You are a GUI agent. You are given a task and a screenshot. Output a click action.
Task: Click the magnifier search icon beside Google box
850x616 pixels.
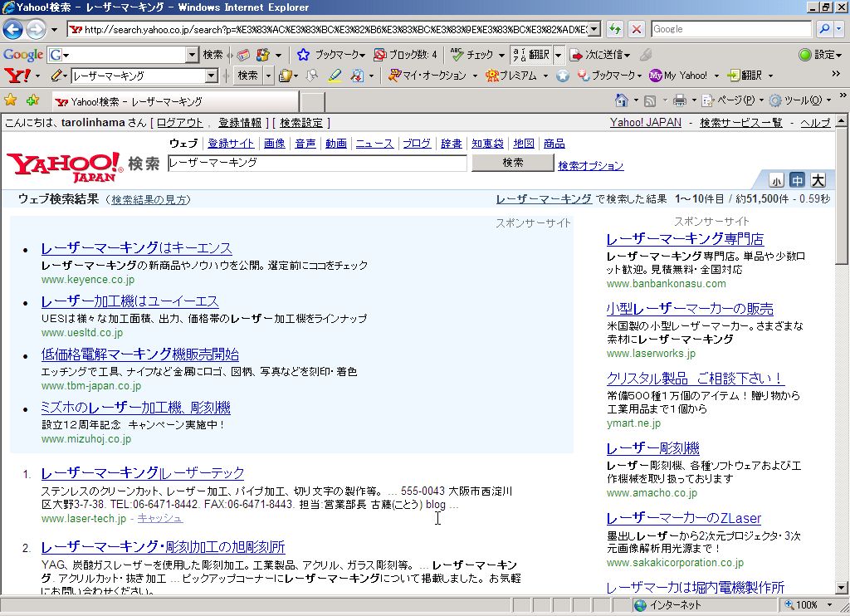[824, 29]
